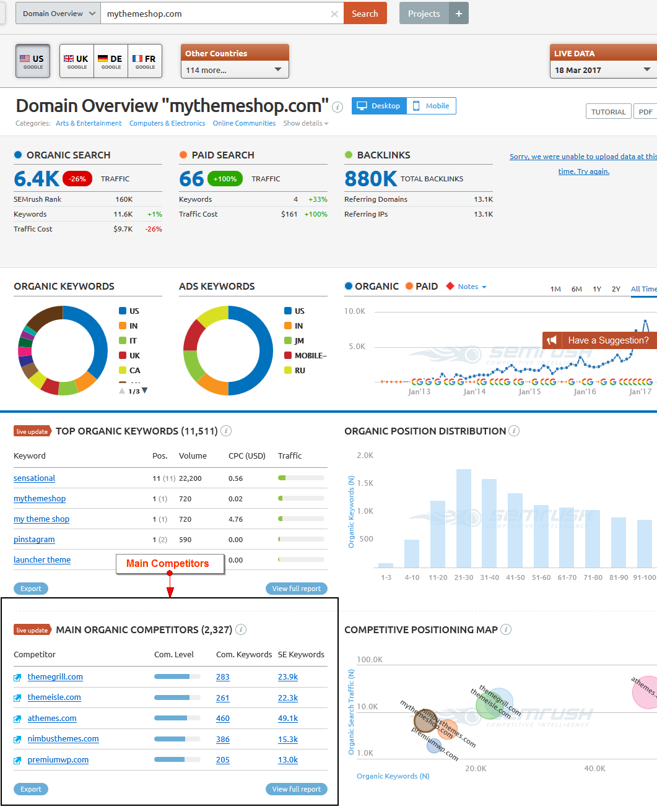Open 460 common keywords for athemes.com
Screen dimensions: 657x812
[223, 719]
